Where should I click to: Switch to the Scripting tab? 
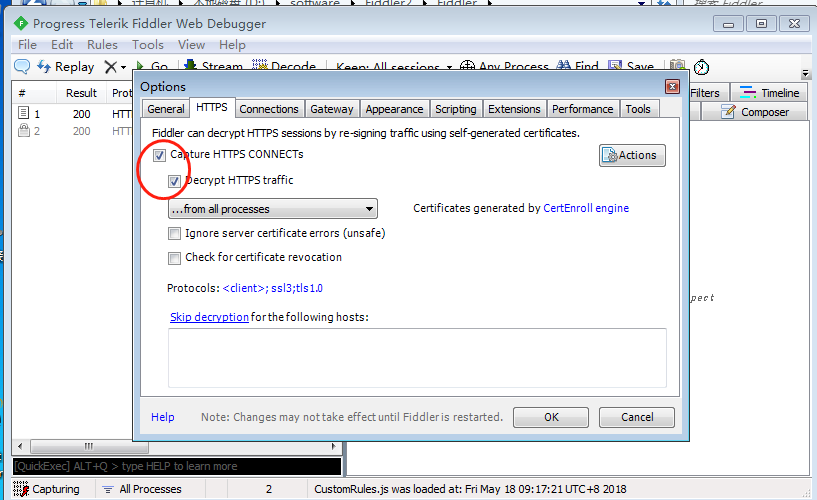pyautogui.click(x=456, y=109)
